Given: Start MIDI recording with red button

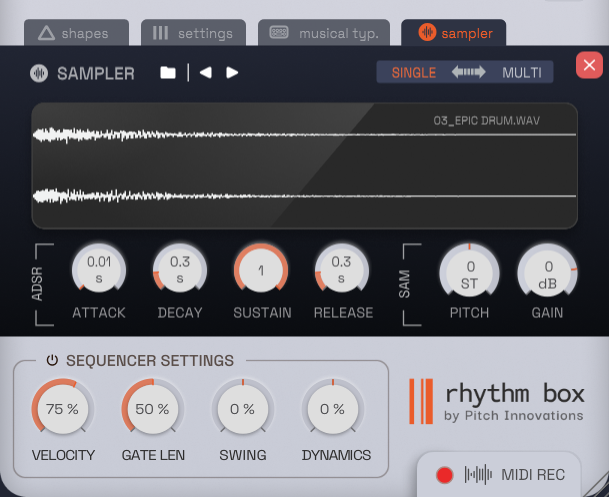Looking at the screenshot, I should coord(444,475).
